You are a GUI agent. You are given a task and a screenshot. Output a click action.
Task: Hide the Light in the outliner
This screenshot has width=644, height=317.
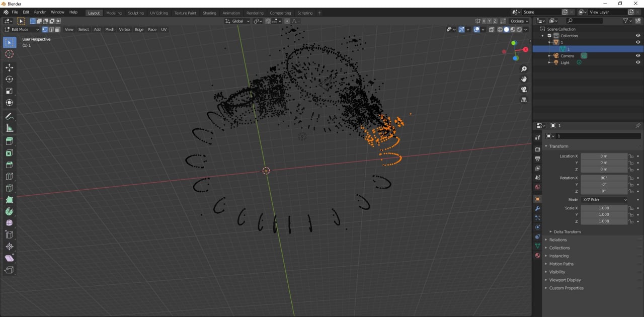point(638,62)
